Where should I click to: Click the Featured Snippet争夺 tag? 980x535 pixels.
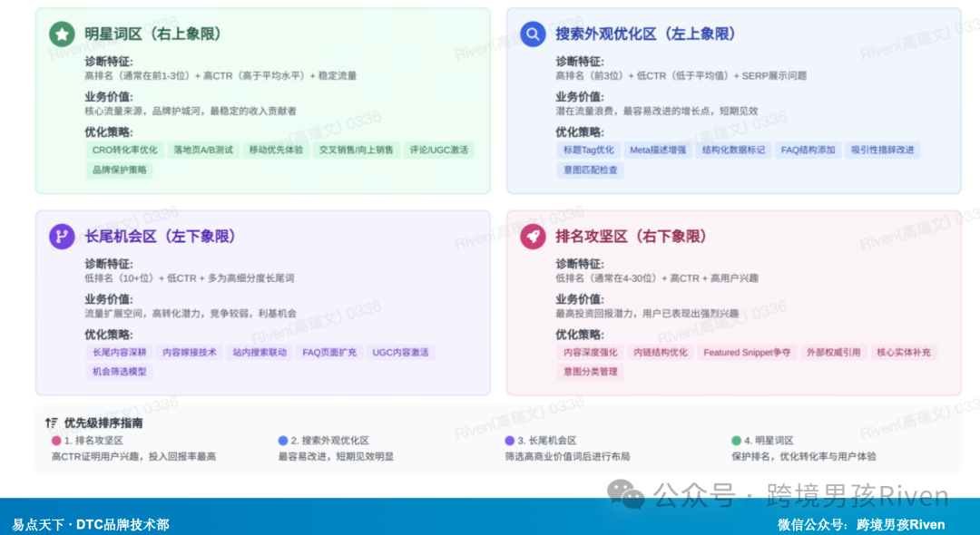click(747, 352)
